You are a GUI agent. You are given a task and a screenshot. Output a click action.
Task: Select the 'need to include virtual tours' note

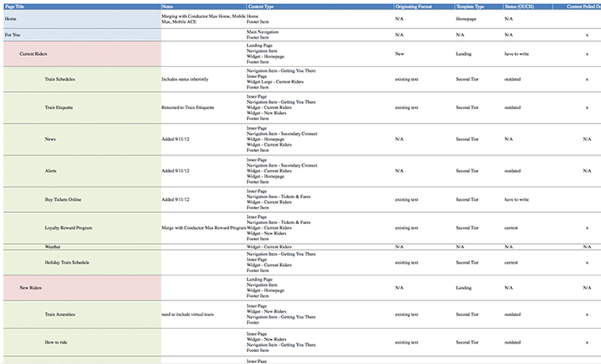point(187,316)
